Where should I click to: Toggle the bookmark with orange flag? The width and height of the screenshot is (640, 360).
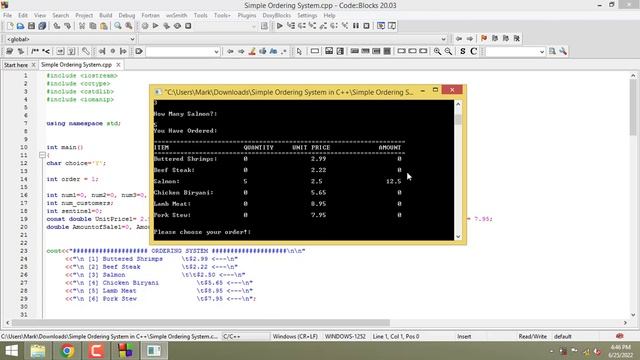tap(484, 39)
